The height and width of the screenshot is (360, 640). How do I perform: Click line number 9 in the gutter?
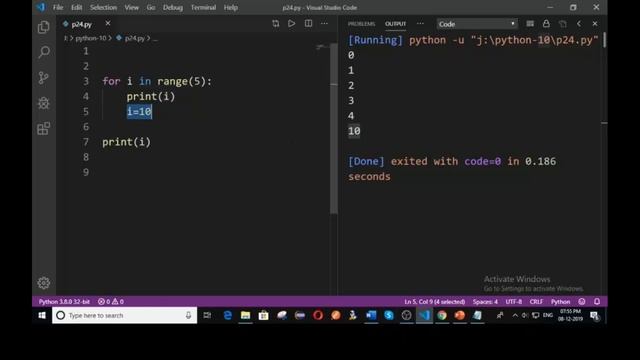(x=86, y=172)
